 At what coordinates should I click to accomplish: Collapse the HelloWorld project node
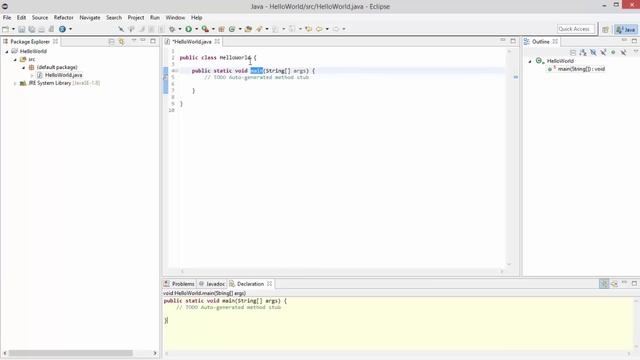coord(7,51)
